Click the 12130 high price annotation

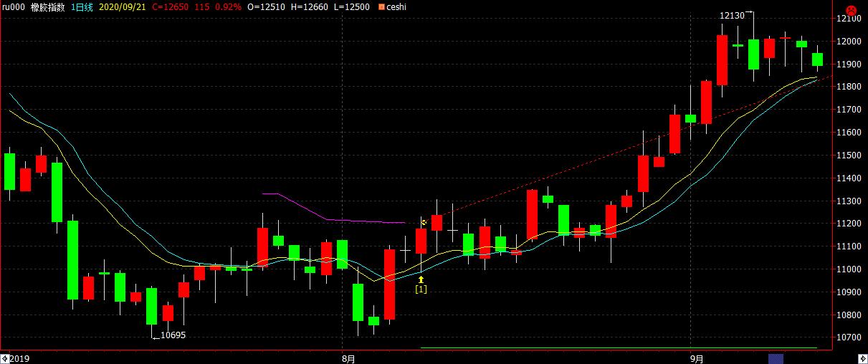pyautogui.click(x=732, y=15)
